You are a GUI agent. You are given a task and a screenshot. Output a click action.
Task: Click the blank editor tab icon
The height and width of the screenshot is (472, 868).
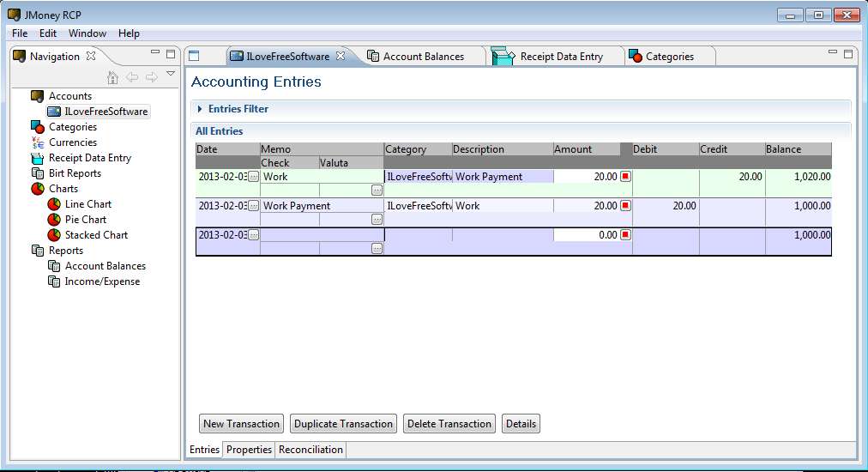tap(194, 56)
